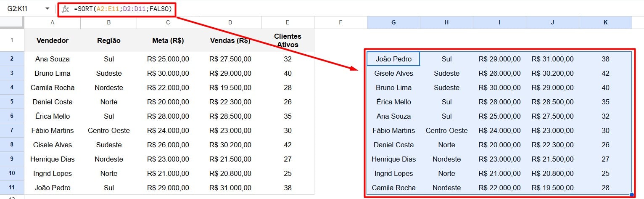644x199 pixels.
Task: Select Centro-Oeste cell in column H
Action: tap(446, 130)
